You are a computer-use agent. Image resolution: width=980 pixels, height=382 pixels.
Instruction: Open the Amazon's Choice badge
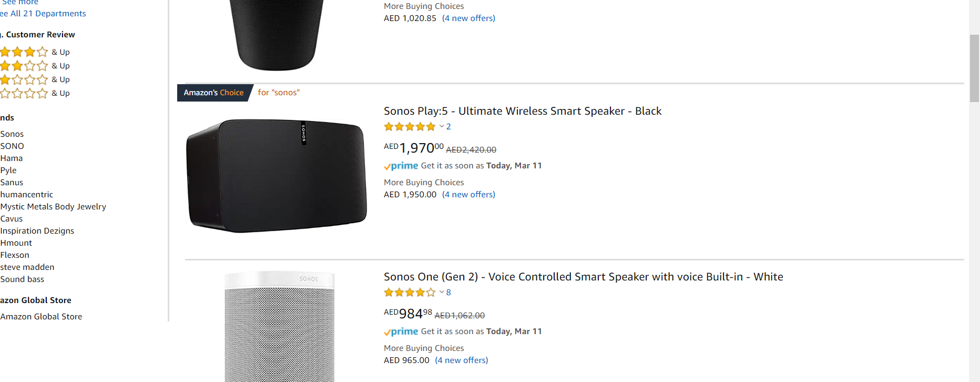pos(213,93)
